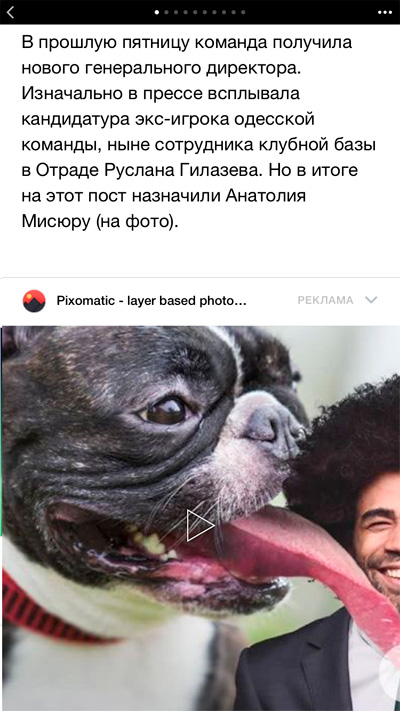Screen dimensions: 400x711
Task: Go back using the top-left arrow
Action: click(x=10, y=12)
